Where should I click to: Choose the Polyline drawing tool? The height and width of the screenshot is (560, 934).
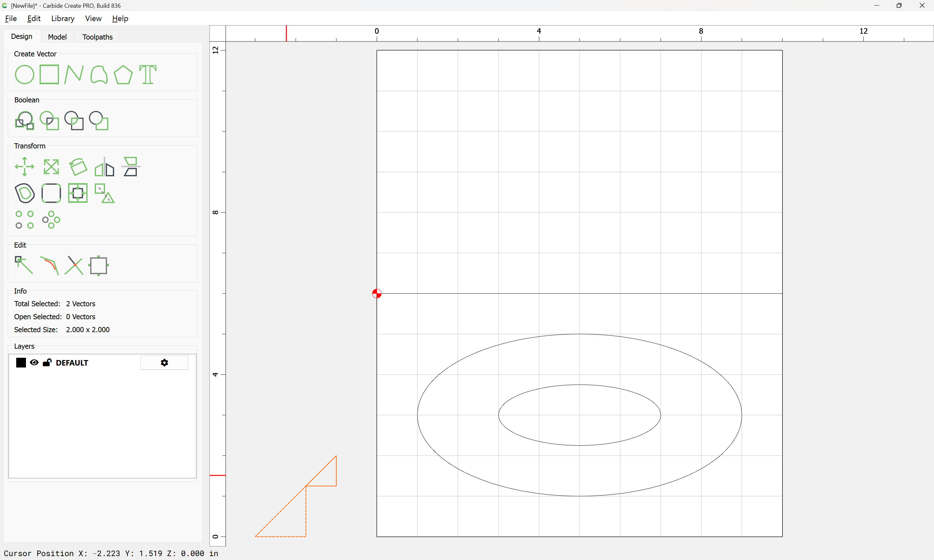74,74
